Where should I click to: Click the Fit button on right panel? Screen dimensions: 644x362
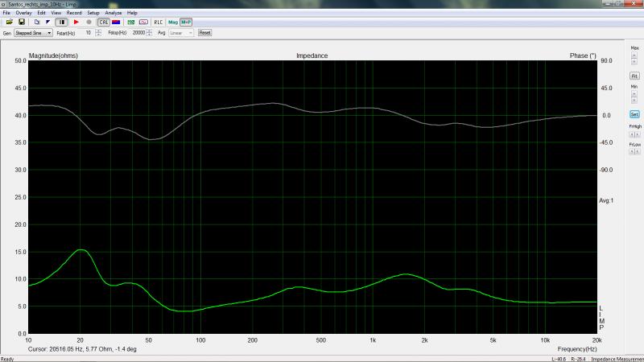(634, 75)
